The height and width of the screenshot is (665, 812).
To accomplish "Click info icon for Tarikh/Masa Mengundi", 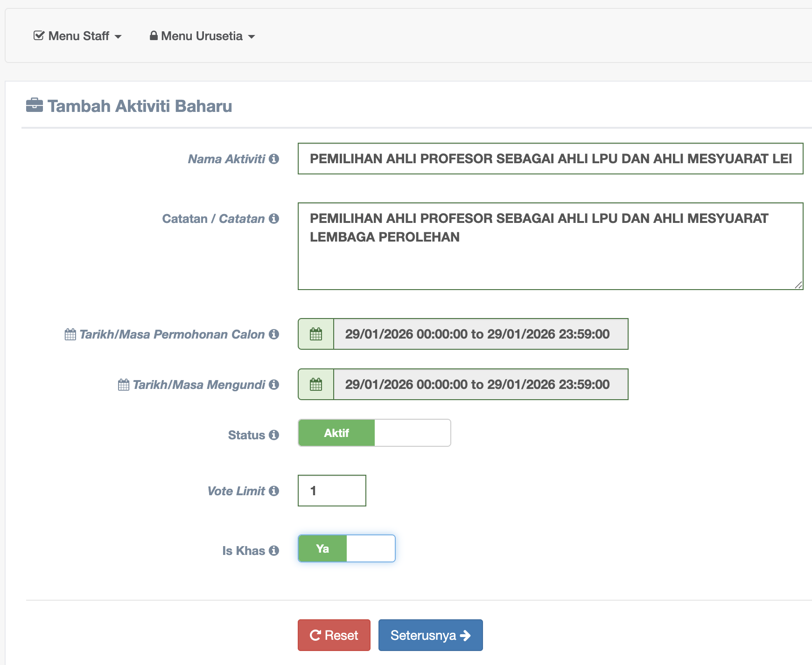I will (274, 385).
